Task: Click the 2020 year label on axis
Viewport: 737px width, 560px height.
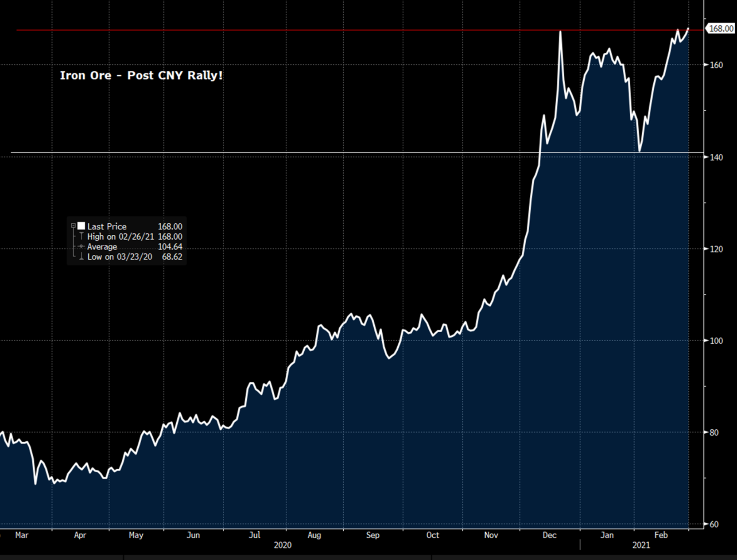Action: [x=283, y=545]
